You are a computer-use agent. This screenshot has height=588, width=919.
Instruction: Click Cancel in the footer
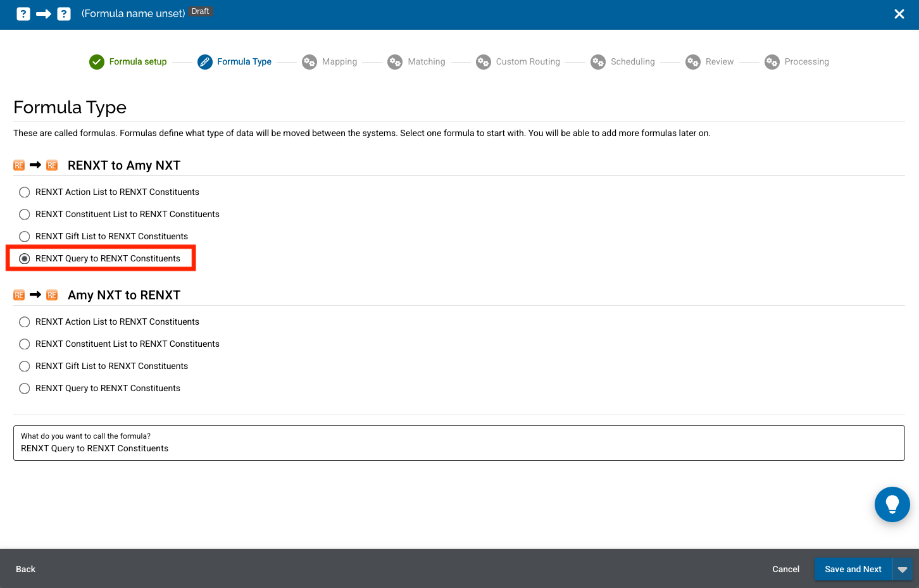click(785, 569)
